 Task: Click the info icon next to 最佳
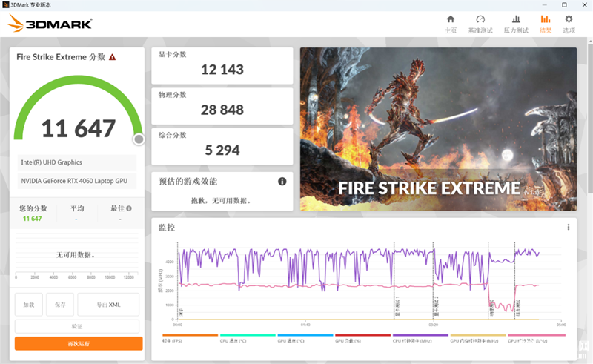(129, 208)
